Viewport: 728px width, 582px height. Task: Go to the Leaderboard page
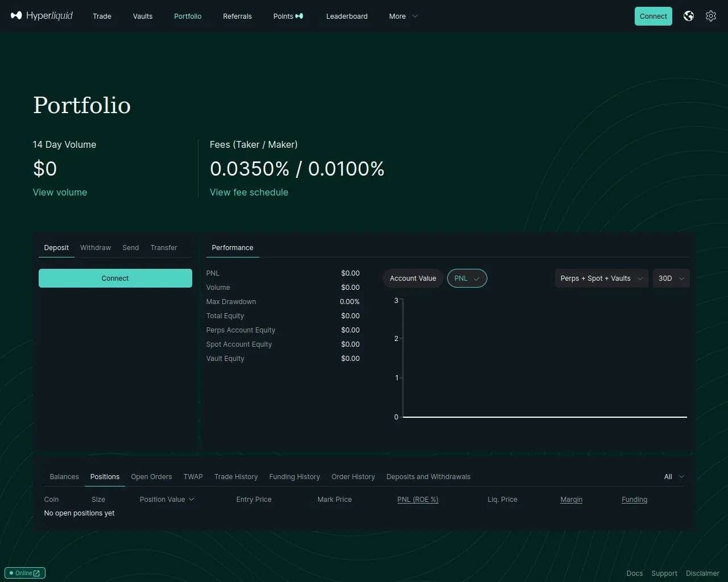point(347,16)
